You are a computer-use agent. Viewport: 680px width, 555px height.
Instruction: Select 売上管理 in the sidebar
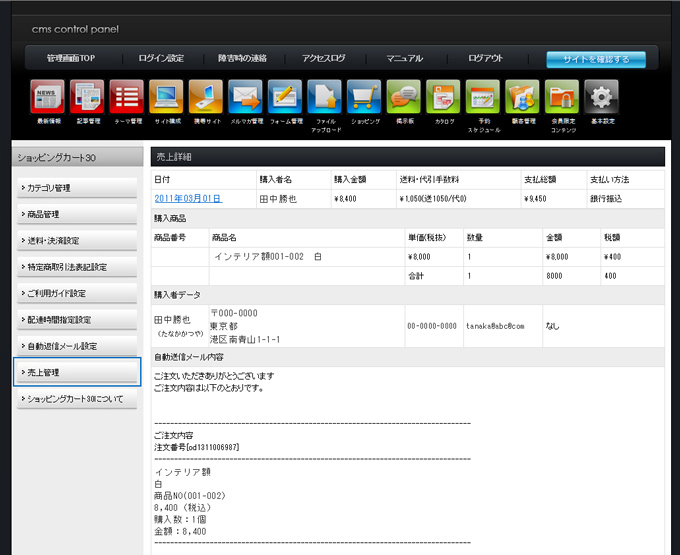[77, 372]
